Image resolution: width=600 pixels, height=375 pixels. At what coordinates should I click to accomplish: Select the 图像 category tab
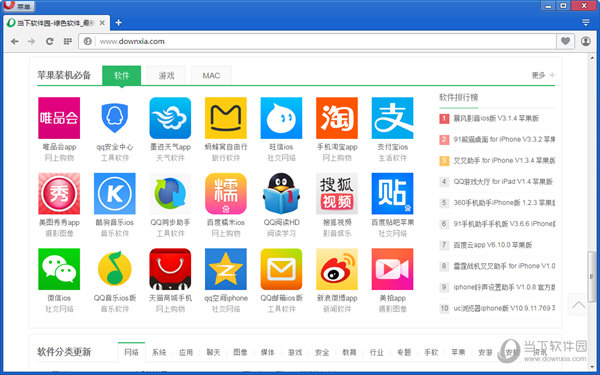point(240,352)
